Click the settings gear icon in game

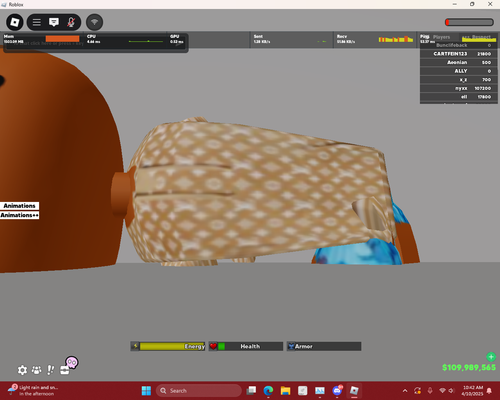coord(22,370)
